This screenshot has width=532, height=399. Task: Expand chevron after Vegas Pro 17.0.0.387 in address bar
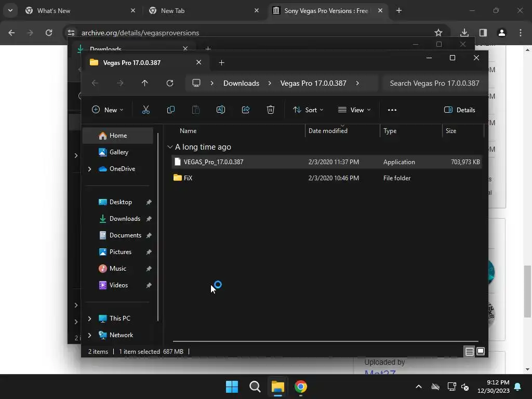pos(357,83)
